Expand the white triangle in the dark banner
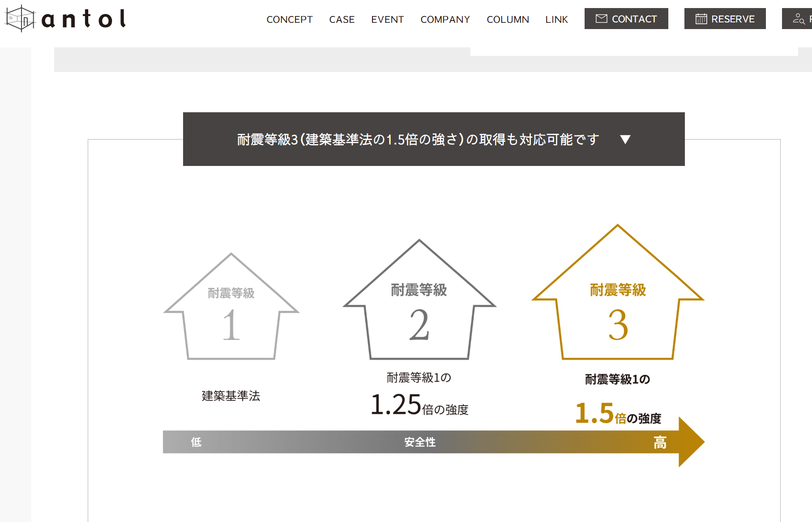This screenshot has height=522, width=812. coord(625,140)
